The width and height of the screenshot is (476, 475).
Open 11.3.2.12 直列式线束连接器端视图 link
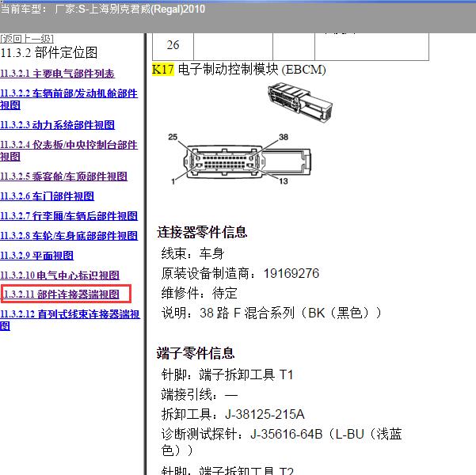pos(70,320)
